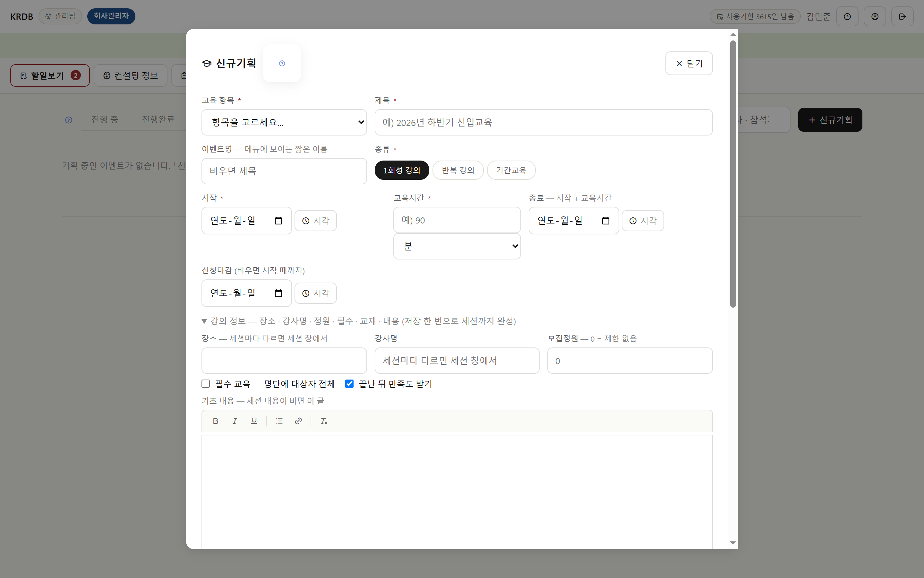Screen dimensions: 924x578
Task: Open calendar picker for 신청마감 date
Action: pyautogui.click(x=278, y=293)
